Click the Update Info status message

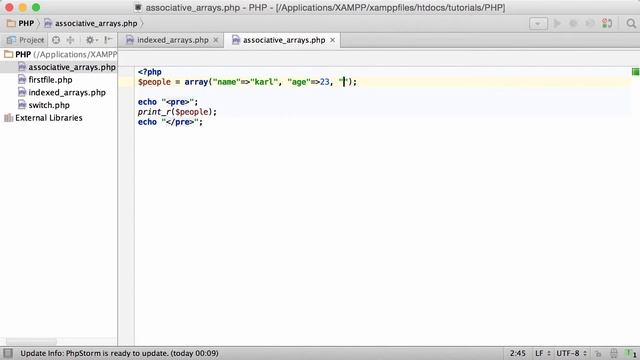click(119, 353)
